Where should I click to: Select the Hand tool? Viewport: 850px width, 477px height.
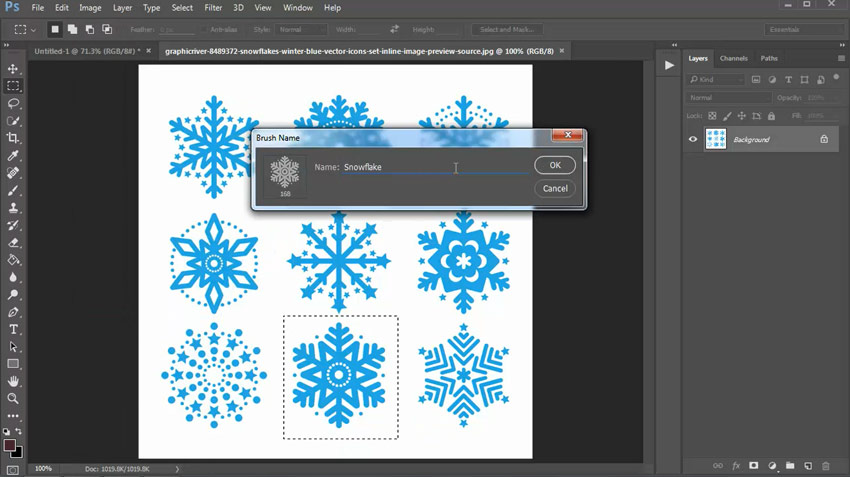pos(13,381)
